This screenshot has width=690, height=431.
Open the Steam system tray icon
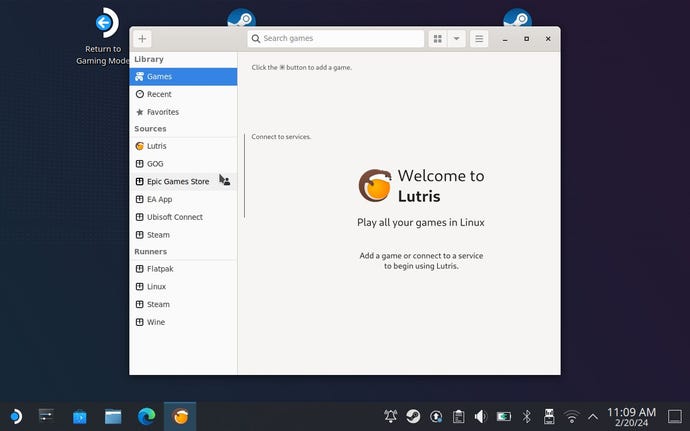tap(413, 416)
